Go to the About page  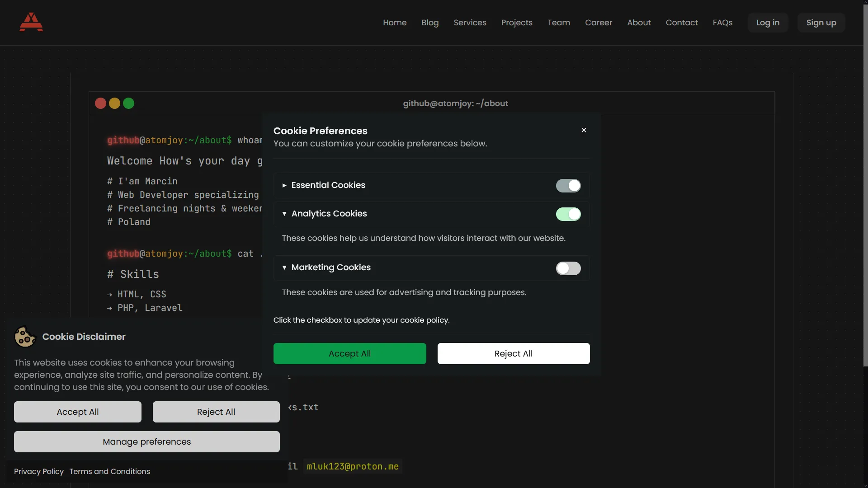pos(639,23)
